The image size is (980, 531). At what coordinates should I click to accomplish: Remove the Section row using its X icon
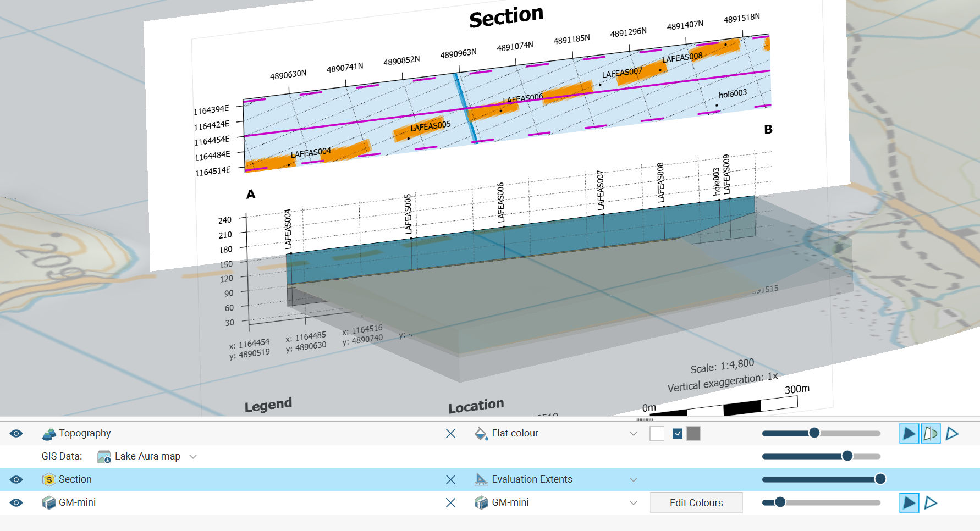(450, 480)
